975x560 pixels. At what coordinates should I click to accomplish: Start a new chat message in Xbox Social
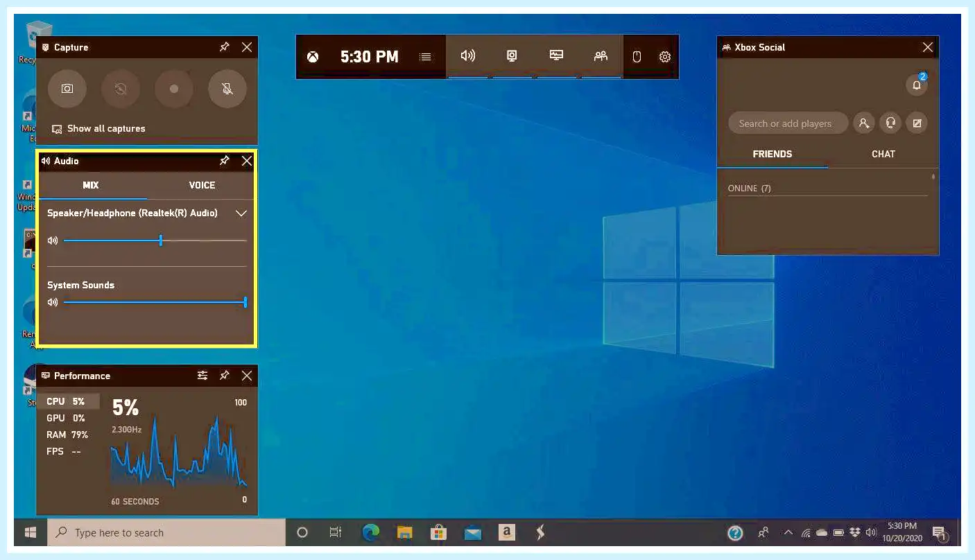click(917, 123)
